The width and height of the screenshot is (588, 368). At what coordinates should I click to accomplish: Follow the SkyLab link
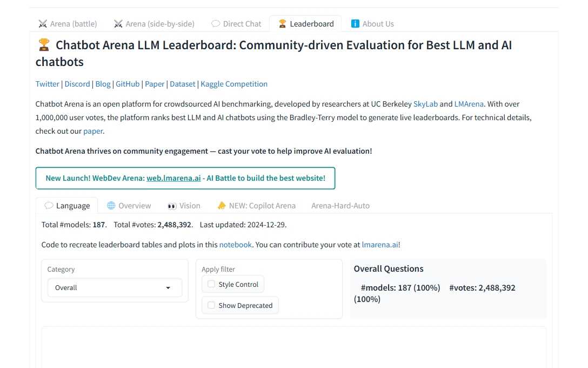(425, 104)
